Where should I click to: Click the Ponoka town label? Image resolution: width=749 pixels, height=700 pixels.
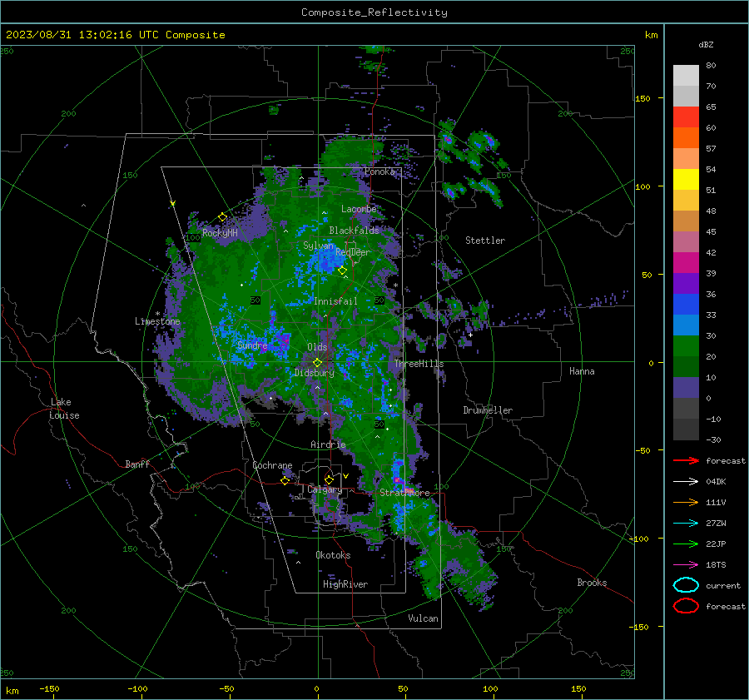tap(379, 171)
